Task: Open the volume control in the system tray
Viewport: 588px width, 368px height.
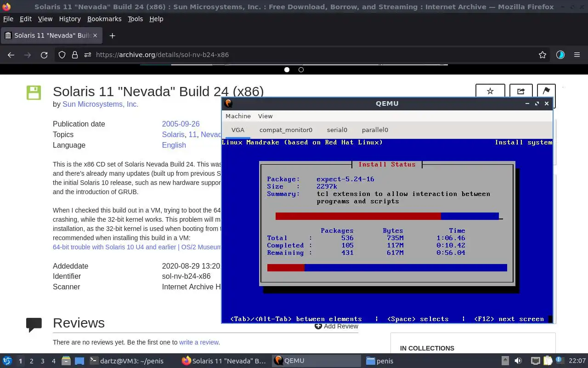Action: click(x=518, y=361)
